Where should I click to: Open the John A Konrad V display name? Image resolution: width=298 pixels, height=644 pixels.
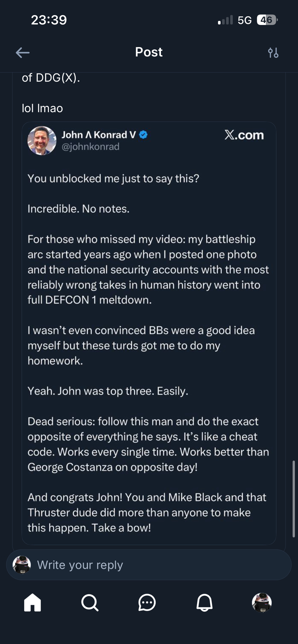click(98, 135)
